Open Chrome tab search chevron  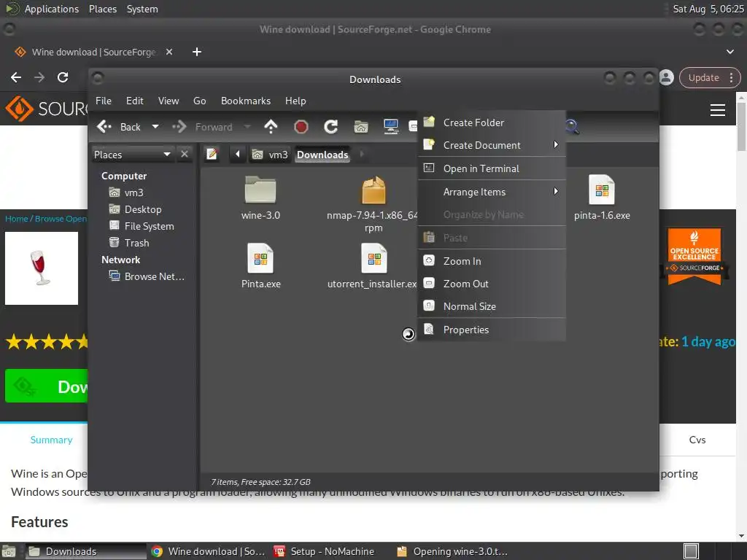click(729, 52)
